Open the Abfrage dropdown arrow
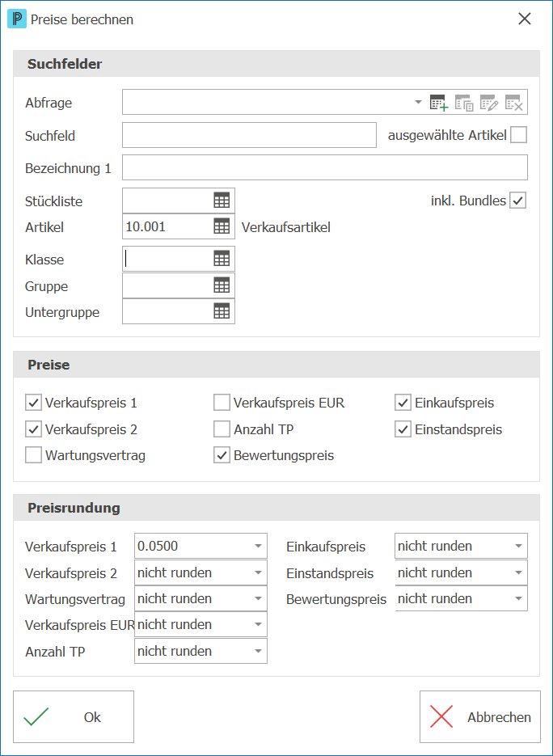The height and width of the screenshot is (756, 553). pyautogui.click(x=418, y=102)
